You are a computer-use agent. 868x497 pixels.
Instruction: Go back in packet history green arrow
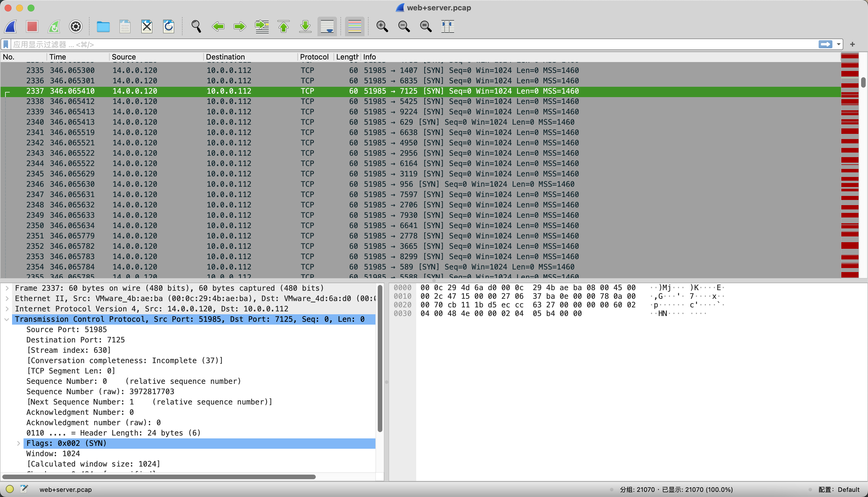point(218,26)
